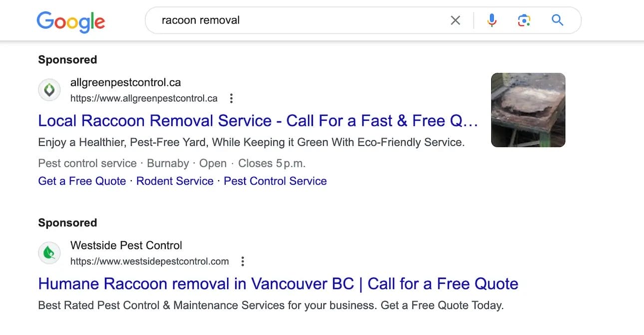Click the Get a Free Quote sitelink

click(82, 181)
